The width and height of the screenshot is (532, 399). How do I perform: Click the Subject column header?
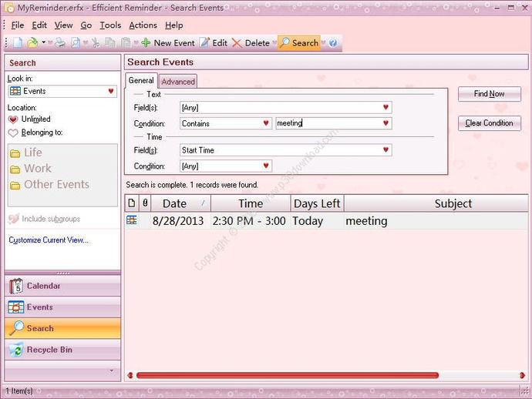436,203
